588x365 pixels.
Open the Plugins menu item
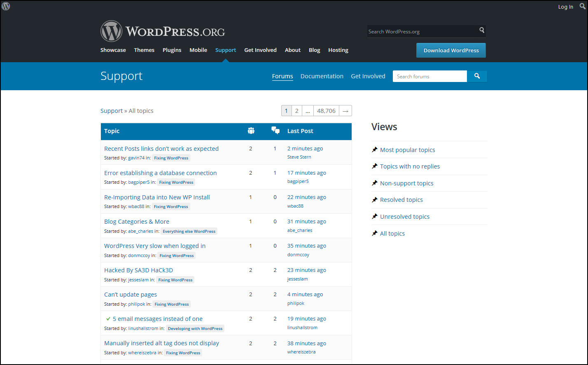point(172,50)
